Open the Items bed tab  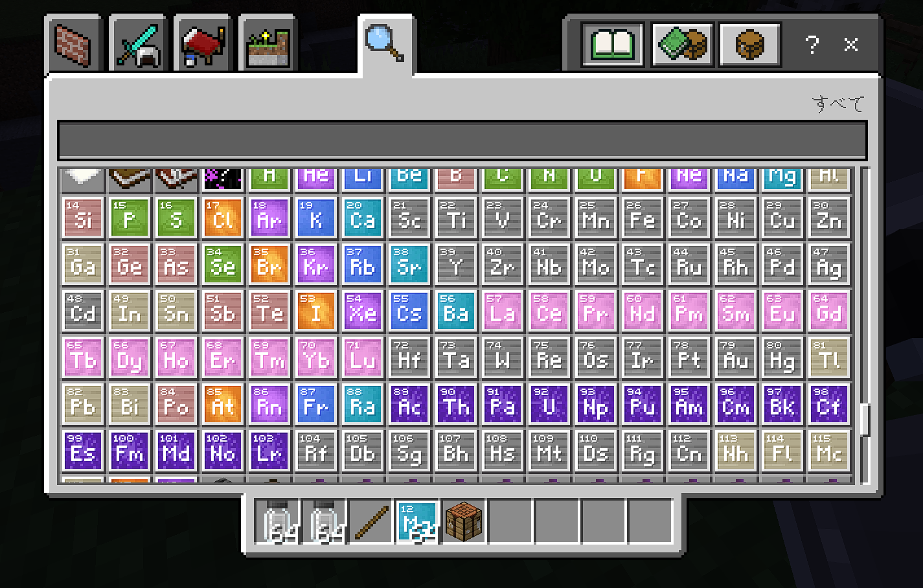pos(203,44)
